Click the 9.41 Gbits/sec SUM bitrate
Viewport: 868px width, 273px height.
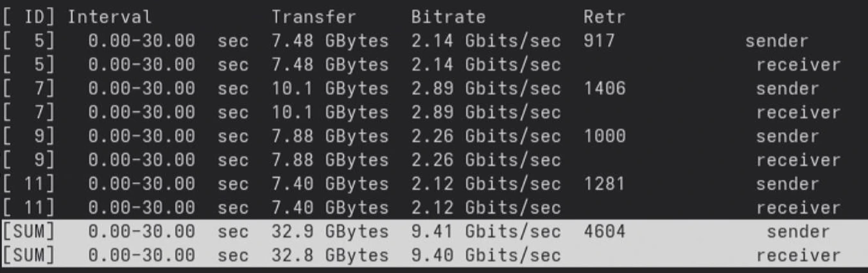coord(486,231)
